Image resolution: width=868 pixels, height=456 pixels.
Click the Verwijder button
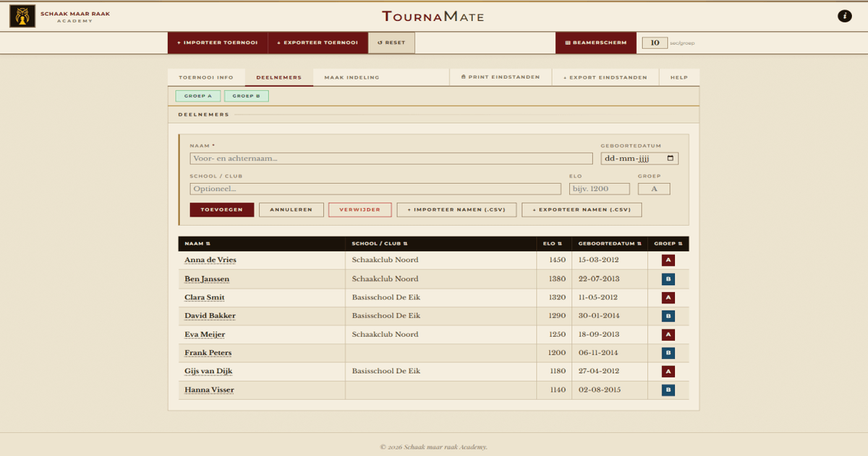[x=359, y=210]
